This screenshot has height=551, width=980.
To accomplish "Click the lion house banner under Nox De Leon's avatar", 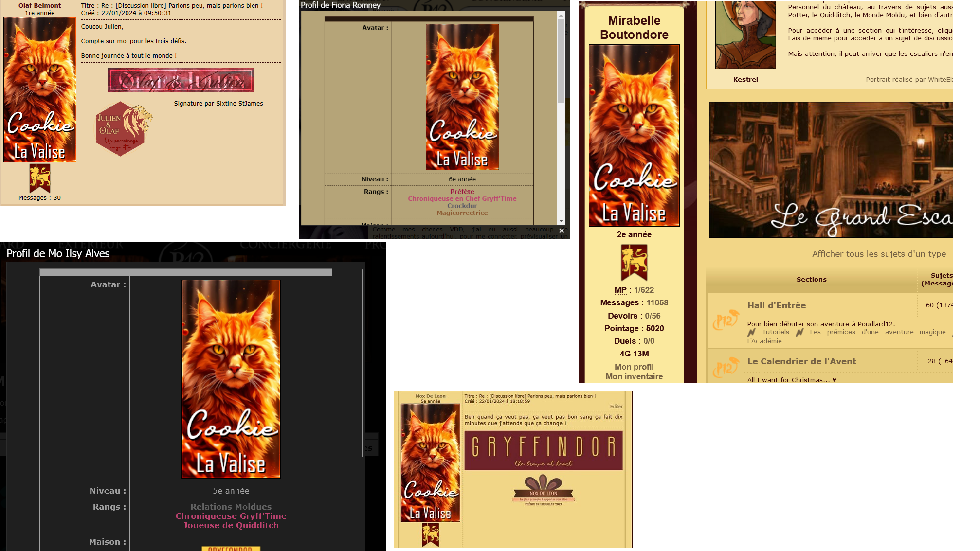I will [x=430, y=534].
